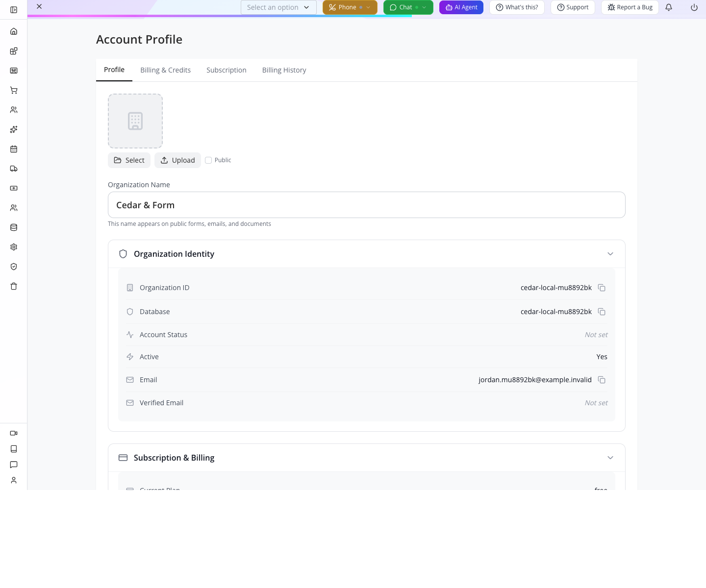This screenshot has width=706, height=588.
Task: Click Report a Bug button
Action: tap(630, 7)
